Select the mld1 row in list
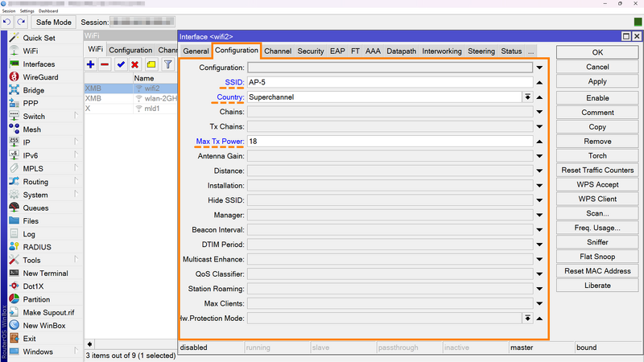This screenshot has width=644, height=362. pos(131,109)
